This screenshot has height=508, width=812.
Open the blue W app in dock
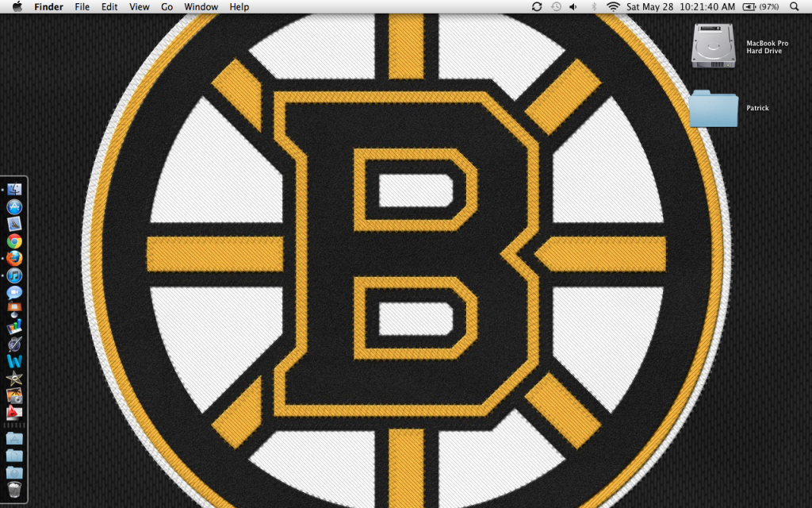click(x=14, y=361)
